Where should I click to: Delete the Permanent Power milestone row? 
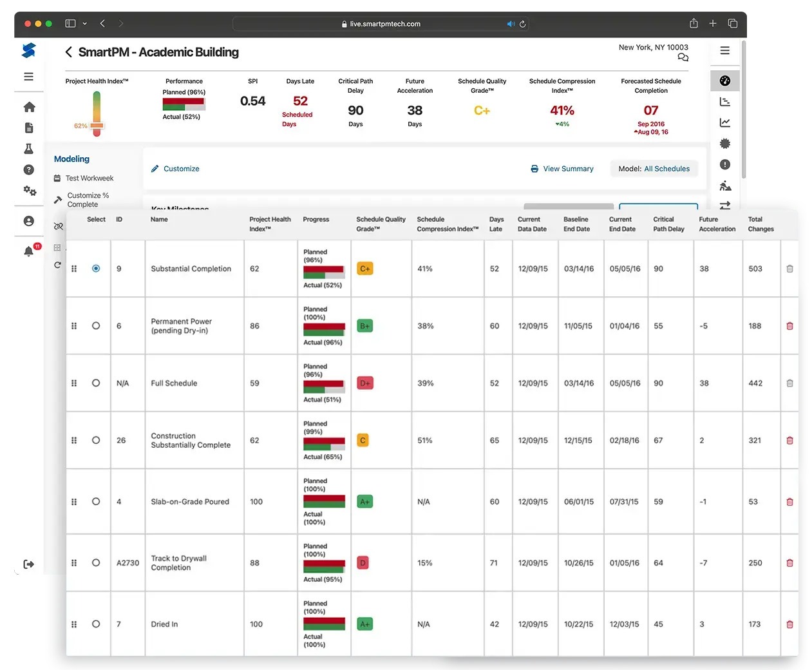[x=789, y=326]
